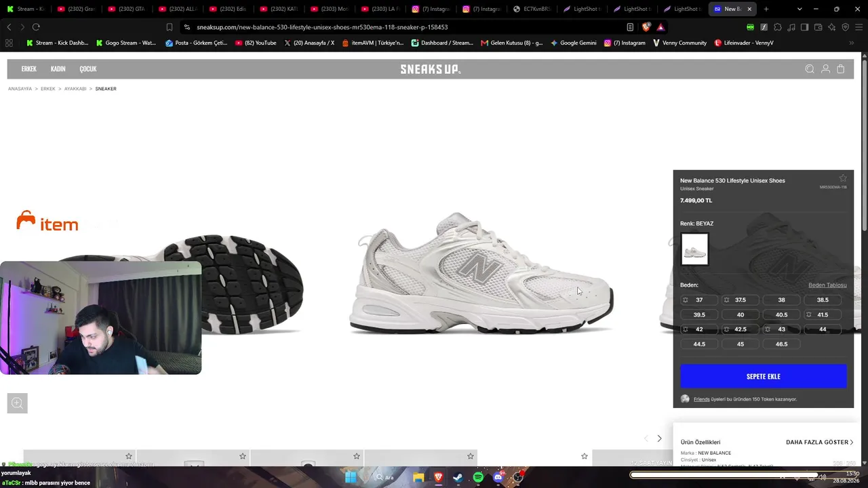
Task: Open File Explorer from the taskbar
Action: click(x=418, y=477)
